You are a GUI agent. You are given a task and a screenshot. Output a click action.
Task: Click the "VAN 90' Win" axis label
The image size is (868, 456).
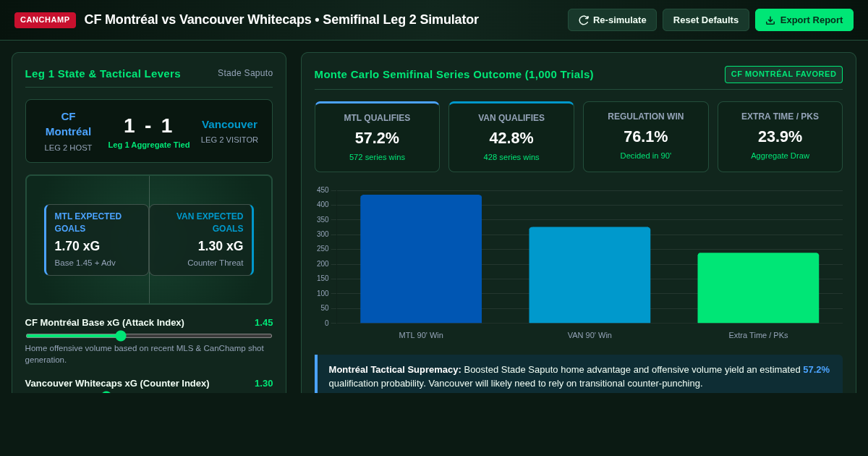[x=590, y=335]
